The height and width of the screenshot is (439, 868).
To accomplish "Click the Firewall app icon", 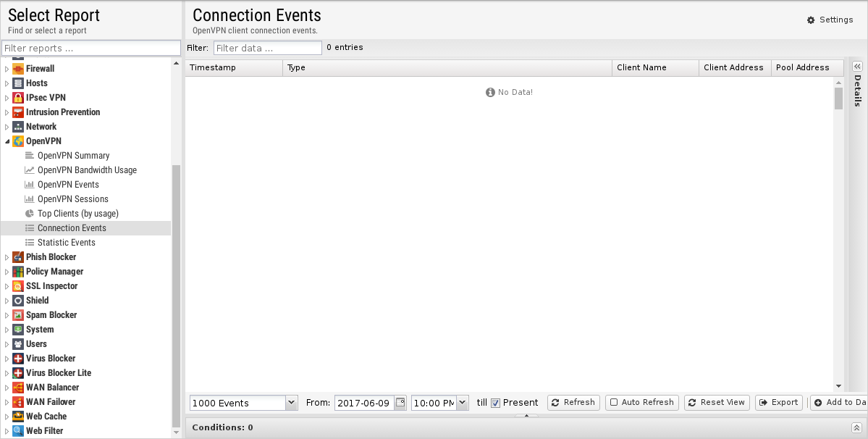I will (17, 69).
